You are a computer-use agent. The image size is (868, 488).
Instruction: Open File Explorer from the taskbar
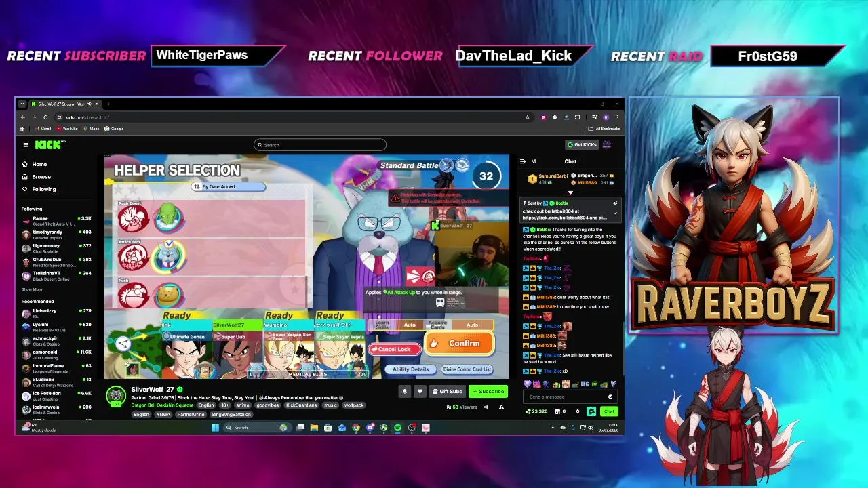pyautogui.click(x=314, y=428)
